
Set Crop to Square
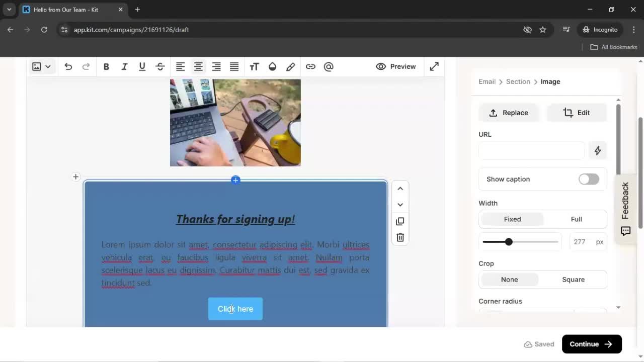573,279
